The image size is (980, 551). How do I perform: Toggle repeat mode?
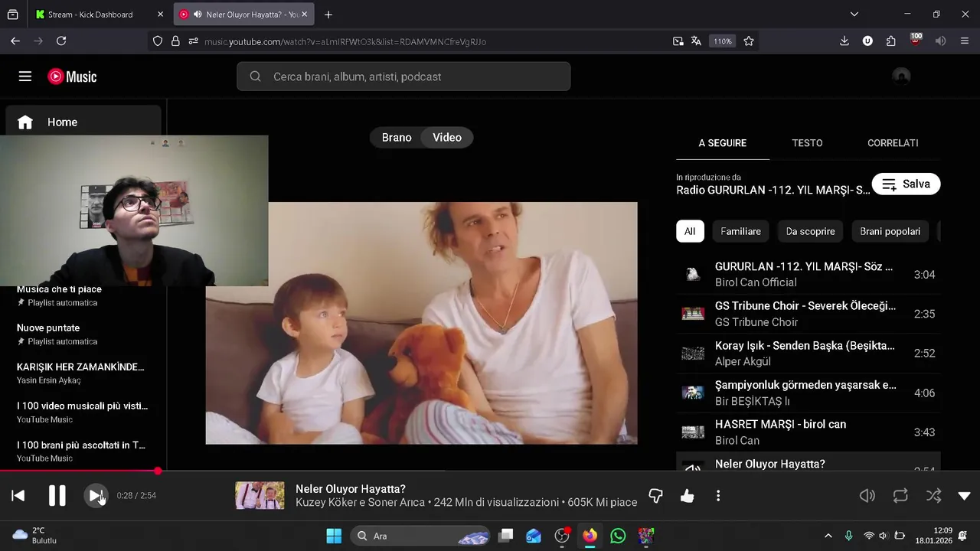[900, 496]
